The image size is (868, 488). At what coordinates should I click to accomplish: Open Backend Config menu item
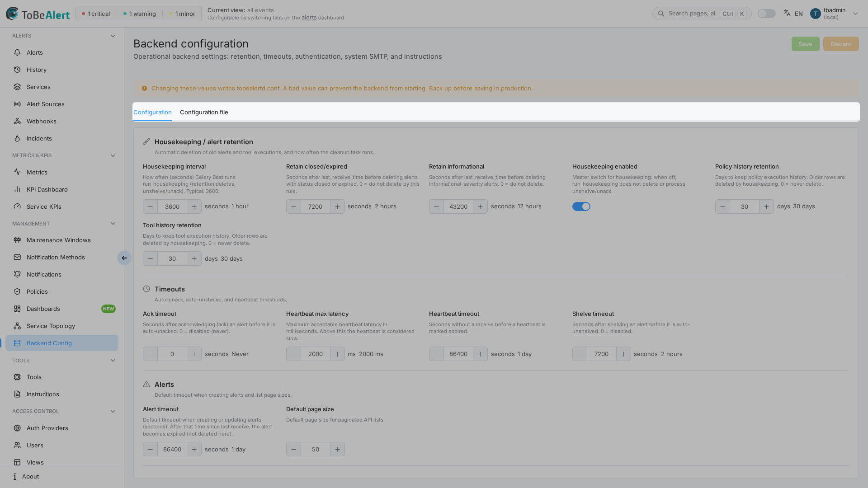point(62,343)
